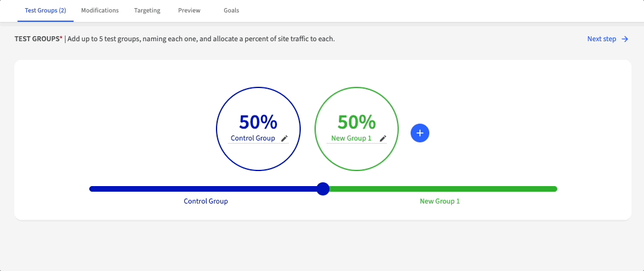Go to the Targeting tab

pyautogui.click(x=147, y=11)
